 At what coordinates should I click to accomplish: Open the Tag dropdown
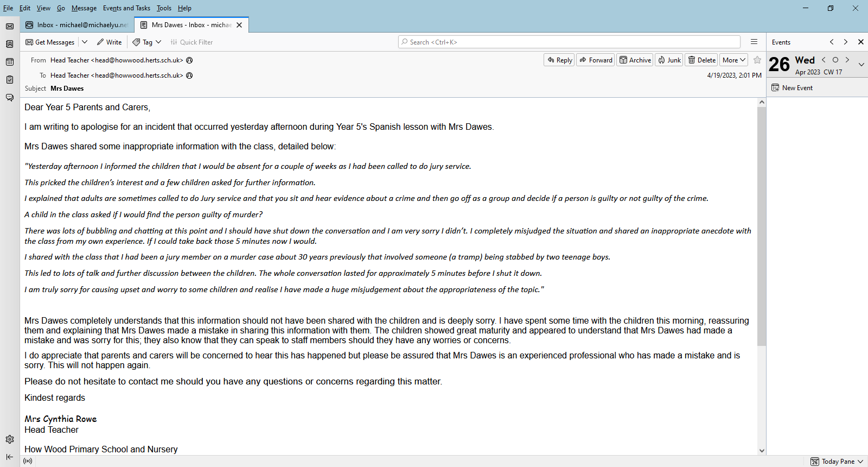pos(147,42)
